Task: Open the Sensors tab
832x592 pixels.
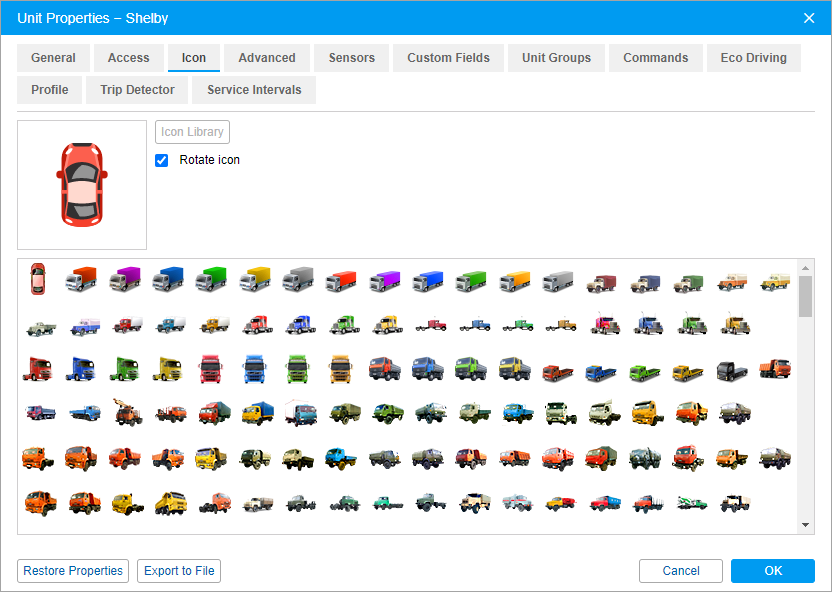Action: [x=351, y=58]
